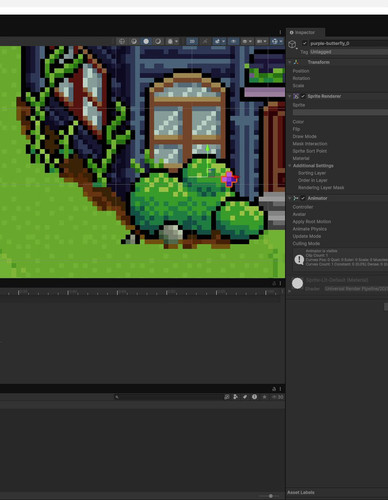
Task: Collapse the Sprite Renderer component
Action: [x=290, y=96]
